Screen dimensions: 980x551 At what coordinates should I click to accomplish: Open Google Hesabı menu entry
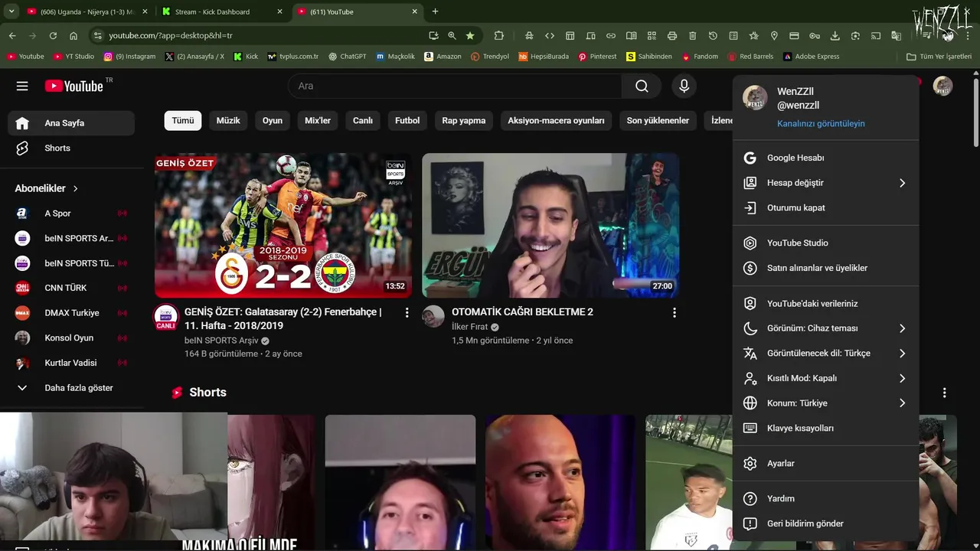click(x=825, y=158)
